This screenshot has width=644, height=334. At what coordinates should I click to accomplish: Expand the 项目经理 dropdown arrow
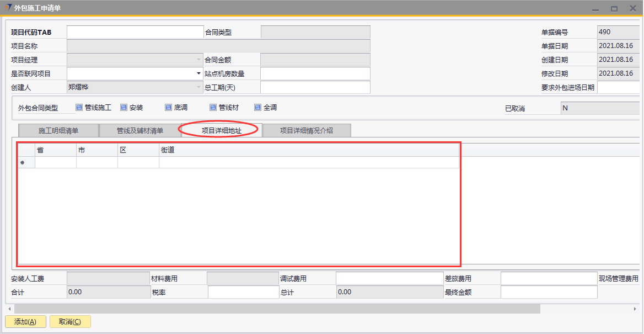pyautogui.click(x=198, y=60)
